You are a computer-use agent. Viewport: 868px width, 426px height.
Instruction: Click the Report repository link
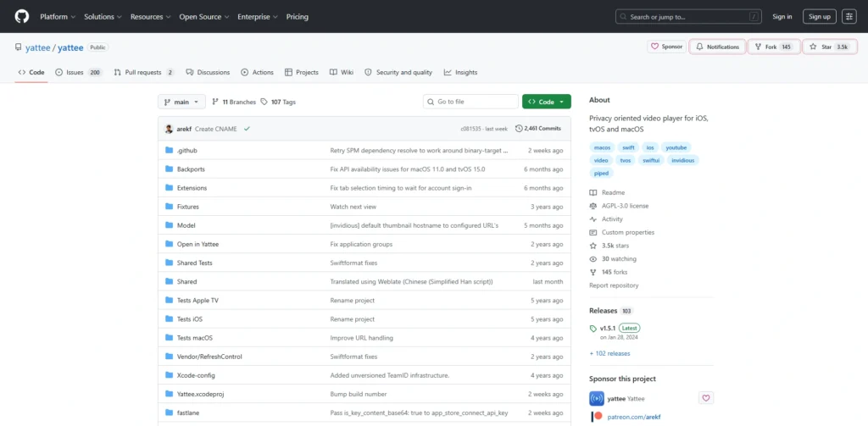pyautogui.click(x=614, y=285)
